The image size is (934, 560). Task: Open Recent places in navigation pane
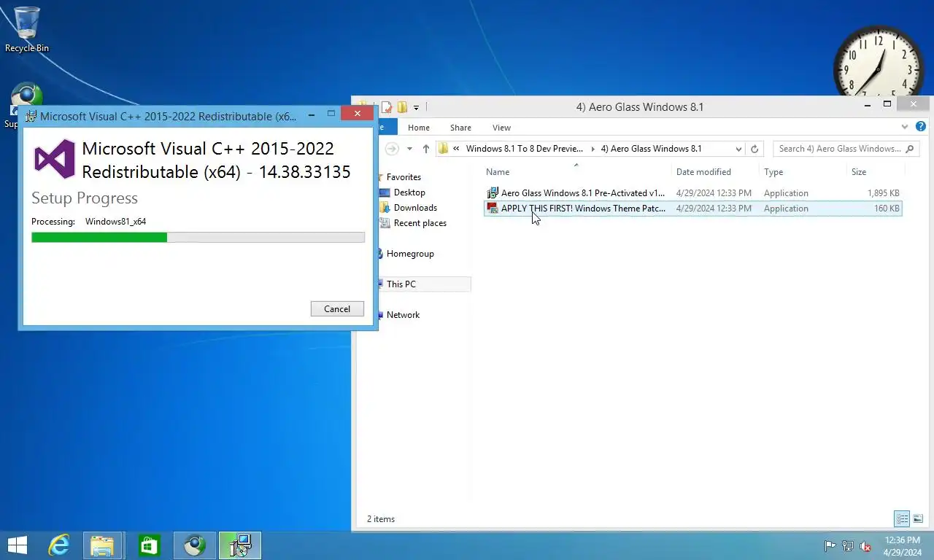coord(420,223)
